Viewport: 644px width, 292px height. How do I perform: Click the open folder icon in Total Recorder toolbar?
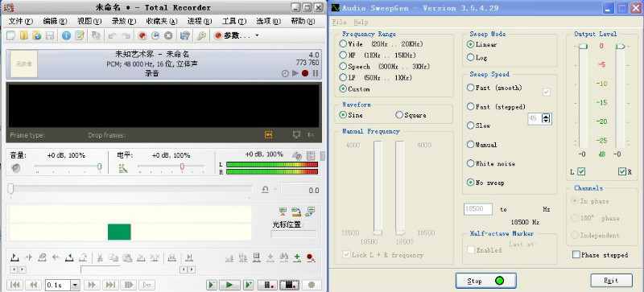coord(24,35)
